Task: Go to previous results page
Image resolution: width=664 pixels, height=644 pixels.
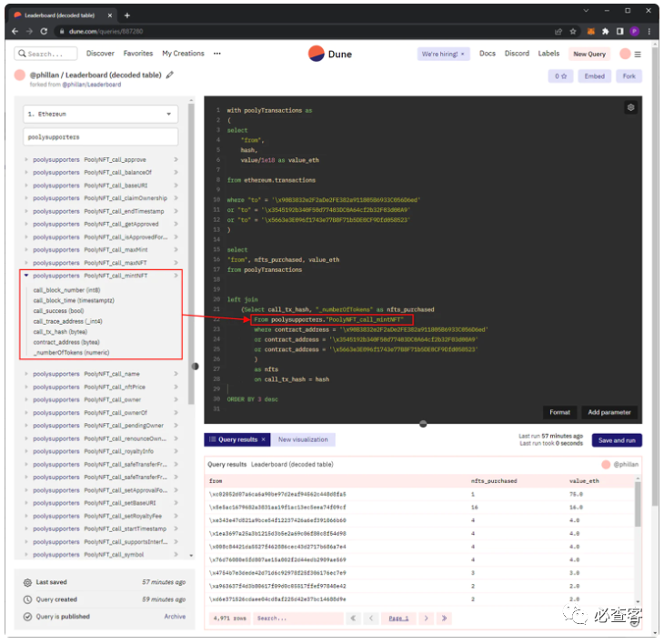Action: tap(371, 619)
